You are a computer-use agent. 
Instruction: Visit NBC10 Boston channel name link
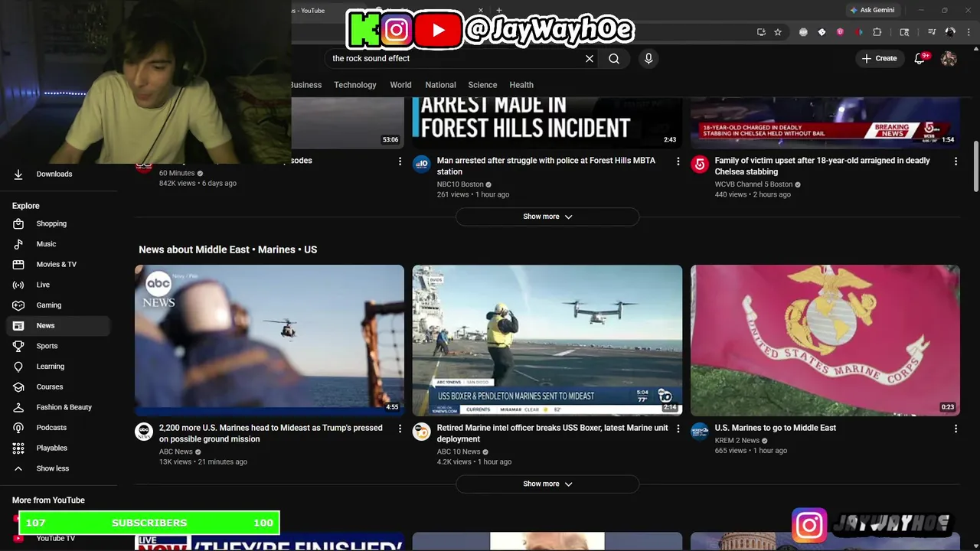pyautogui.click(x=460, y=184)
